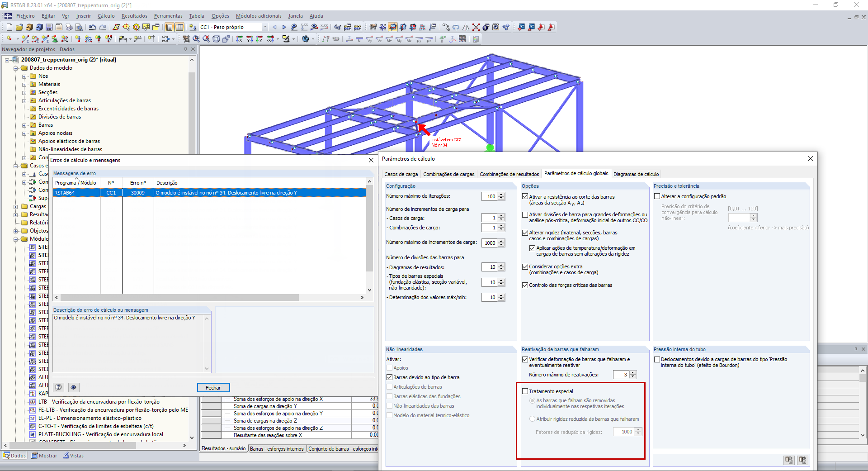Click the mirror tool icon
Image resolution: width=868 pixels, height=471 pixels.
(466, 27)
